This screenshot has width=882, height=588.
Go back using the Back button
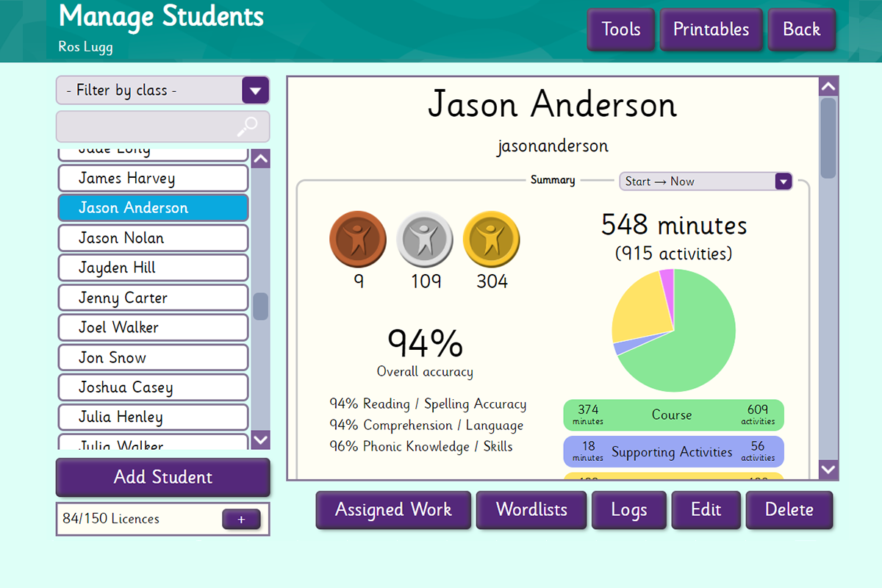click(x=801, y=30)
